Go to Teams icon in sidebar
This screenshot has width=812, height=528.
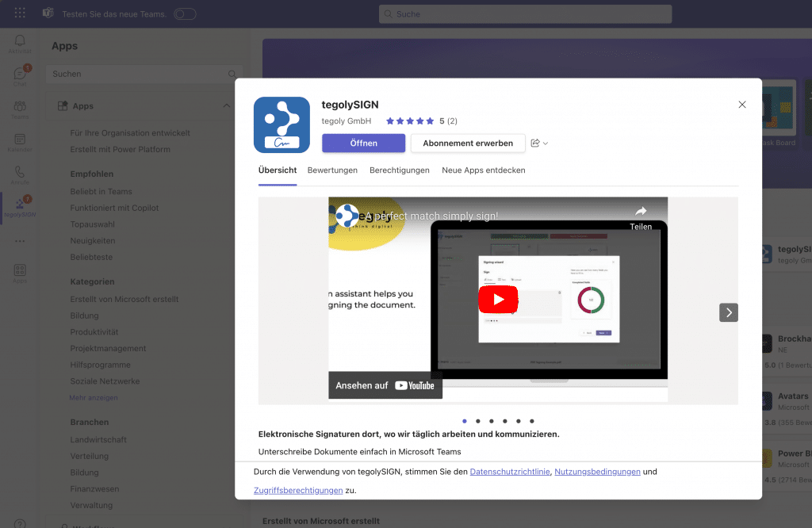coord(20,109)
